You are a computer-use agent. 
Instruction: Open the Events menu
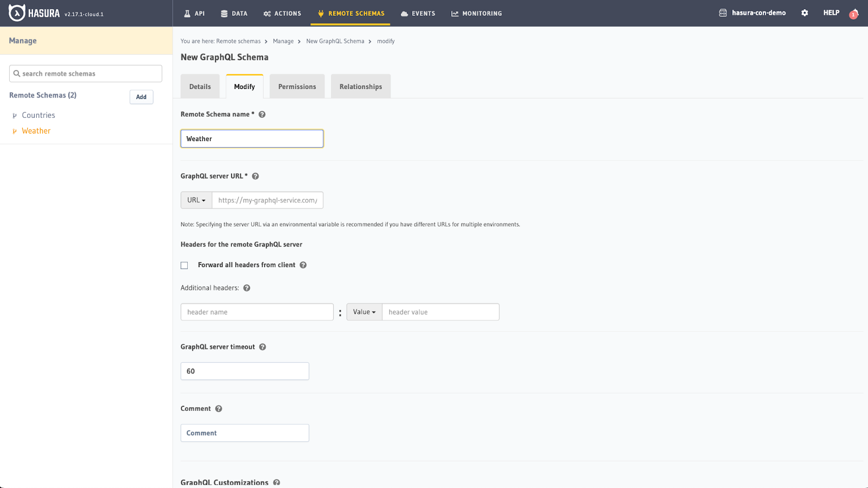pos(418,14)
